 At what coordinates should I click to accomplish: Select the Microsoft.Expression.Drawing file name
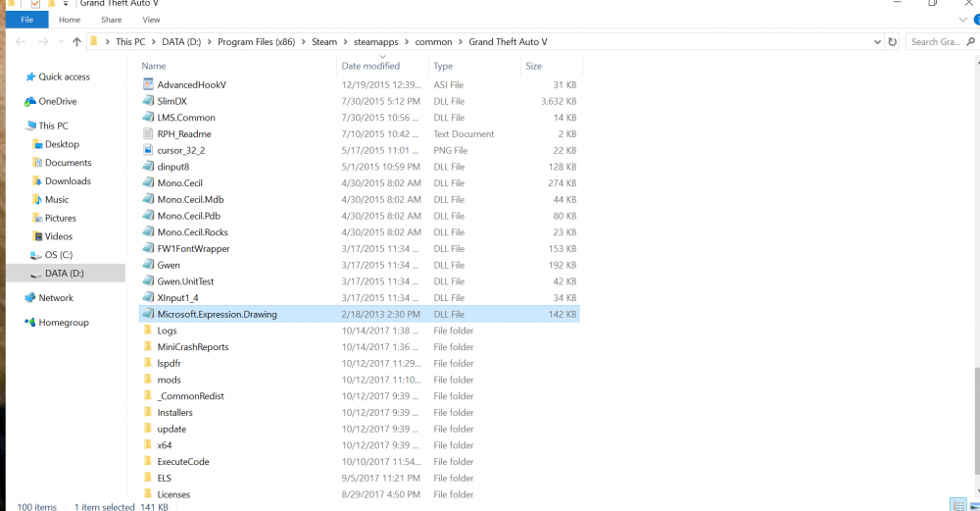pos(217,314)
